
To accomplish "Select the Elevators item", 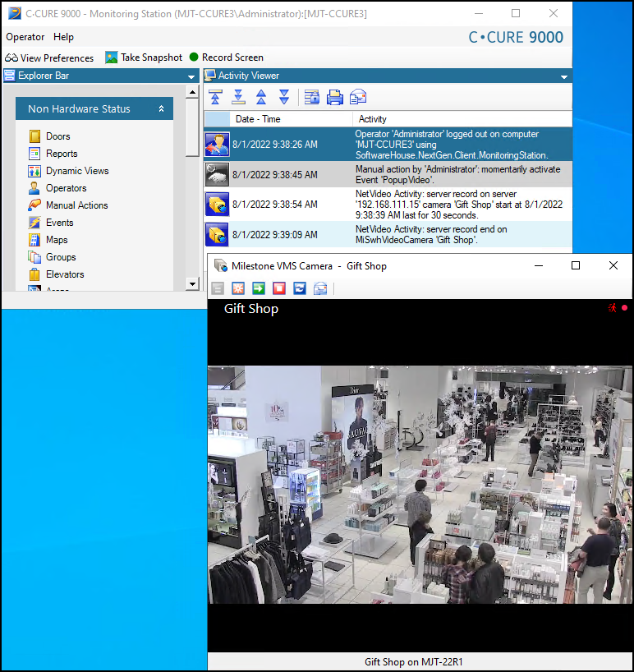I will pos(65,274).
